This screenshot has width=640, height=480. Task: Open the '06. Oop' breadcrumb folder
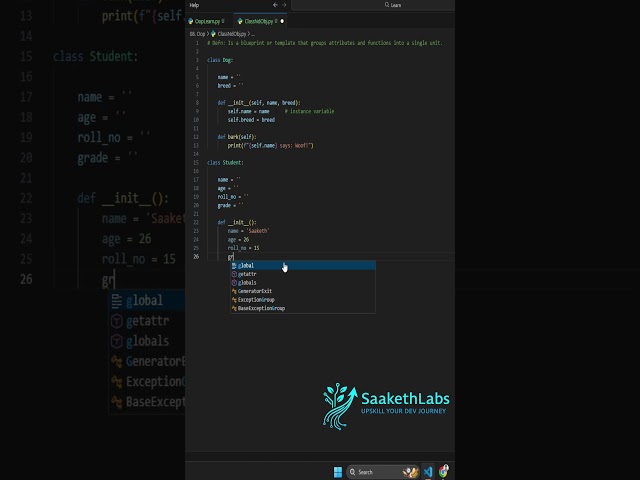pos(198,34)
